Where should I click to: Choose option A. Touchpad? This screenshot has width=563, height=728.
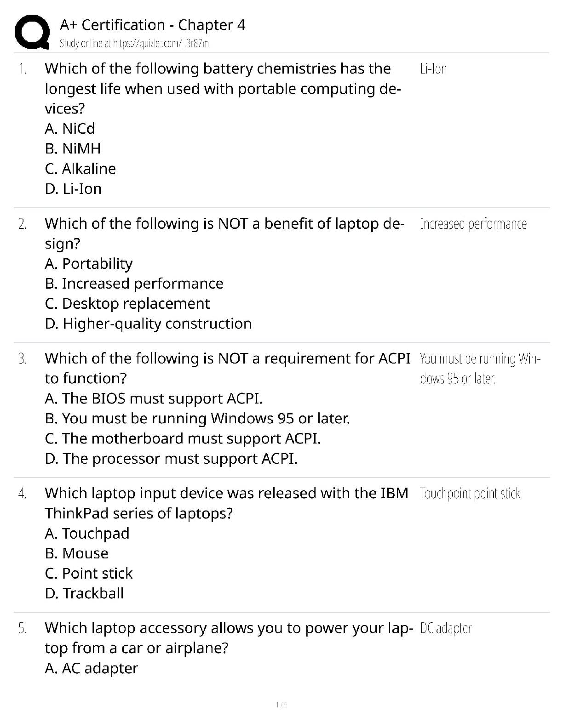click(x=87, y=534)
